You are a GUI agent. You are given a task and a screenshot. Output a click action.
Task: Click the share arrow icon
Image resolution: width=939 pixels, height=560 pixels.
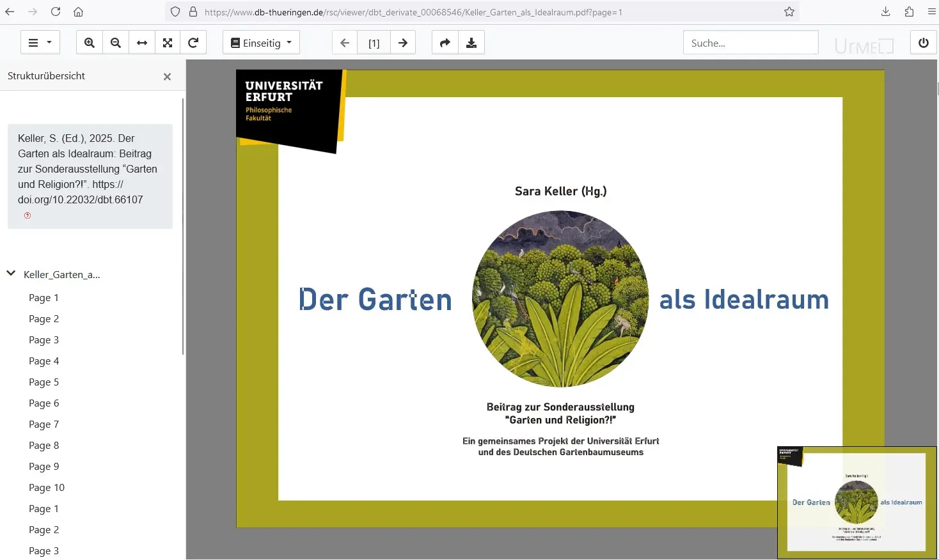(445, 43)
